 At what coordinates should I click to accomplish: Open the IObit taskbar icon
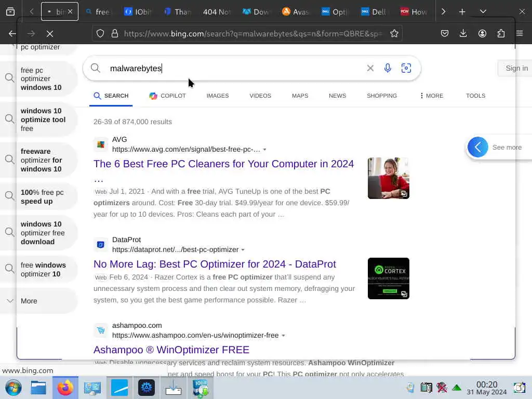click(201, 388)
